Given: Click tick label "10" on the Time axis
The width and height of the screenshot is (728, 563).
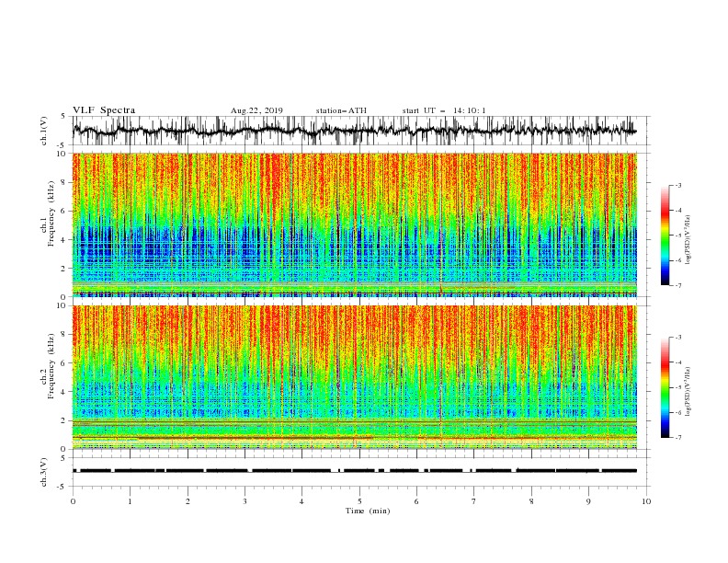Looking at the screenshot, I should point(646,501).
